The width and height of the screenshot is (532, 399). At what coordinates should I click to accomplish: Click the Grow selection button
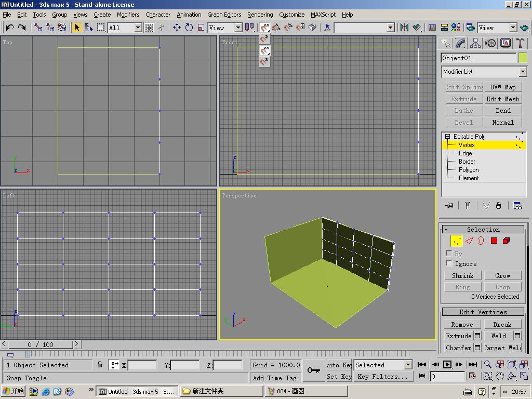(502, 275)
